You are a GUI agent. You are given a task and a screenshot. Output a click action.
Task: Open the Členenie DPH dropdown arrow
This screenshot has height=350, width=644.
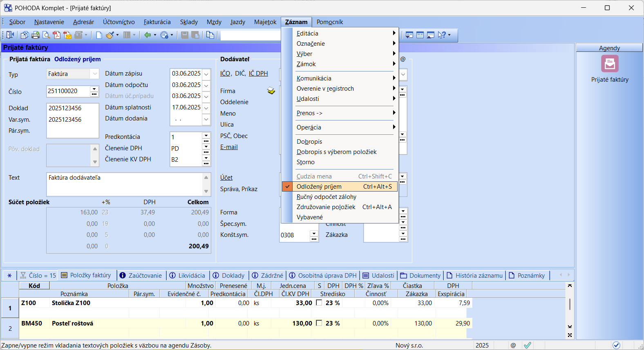click(x=206, y=146)
